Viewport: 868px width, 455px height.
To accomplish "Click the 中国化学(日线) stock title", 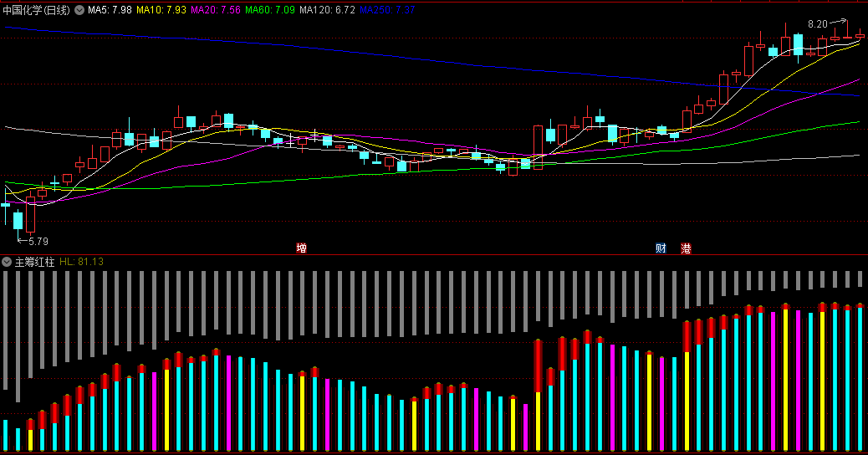I will click(37, 10).
